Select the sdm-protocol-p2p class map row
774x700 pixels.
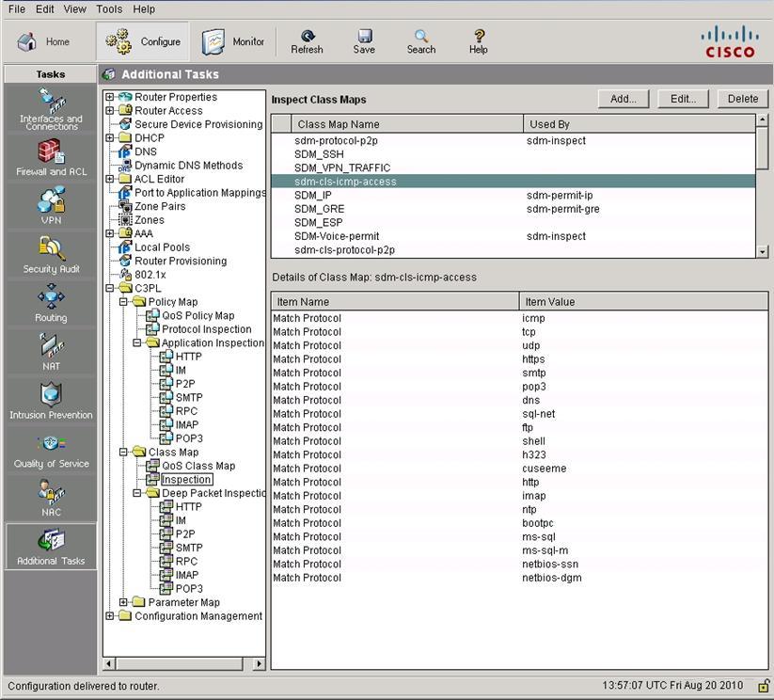pyautogui.click(x=513, y=141)
